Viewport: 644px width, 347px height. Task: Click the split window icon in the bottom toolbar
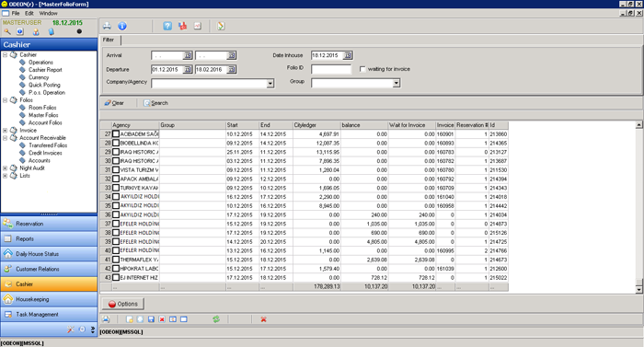173,319
